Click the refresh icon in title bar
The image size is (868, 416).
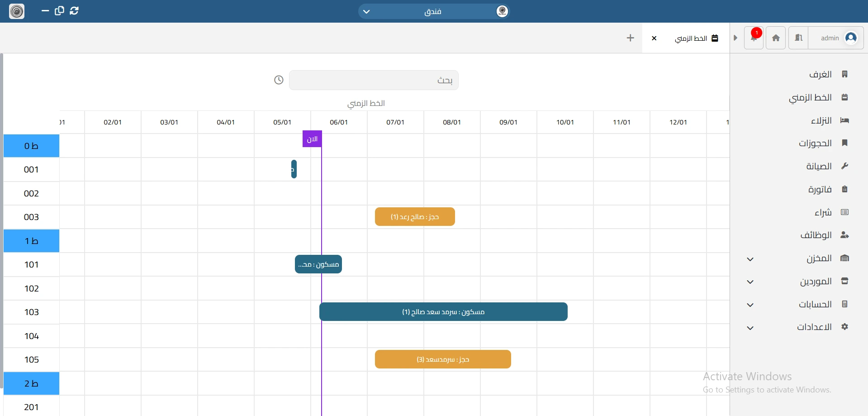tap(74, 11)
